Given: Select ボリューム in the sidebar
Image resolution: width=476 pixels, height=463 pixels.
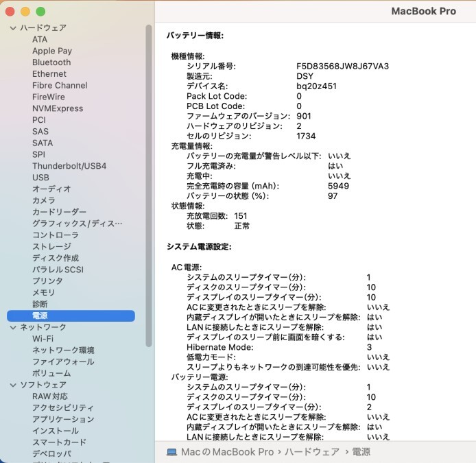Looking at the screenshot, I should click(x=51, y=373).
